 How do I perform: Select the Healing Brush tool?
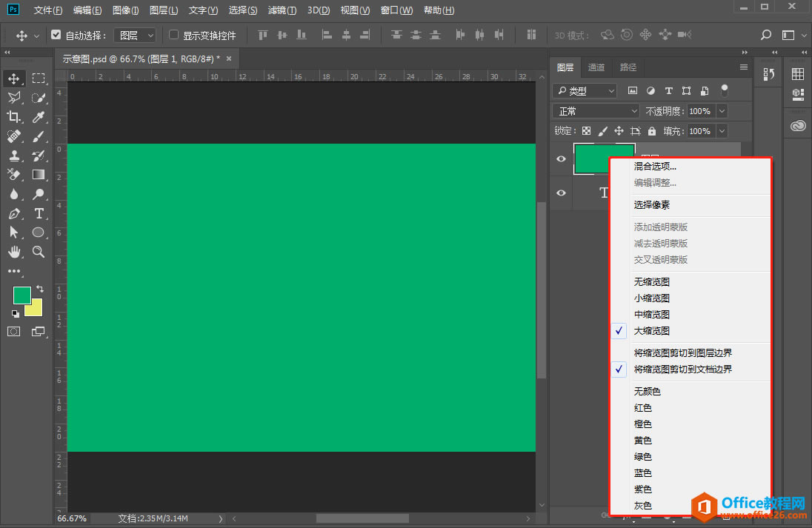(14, 136)
